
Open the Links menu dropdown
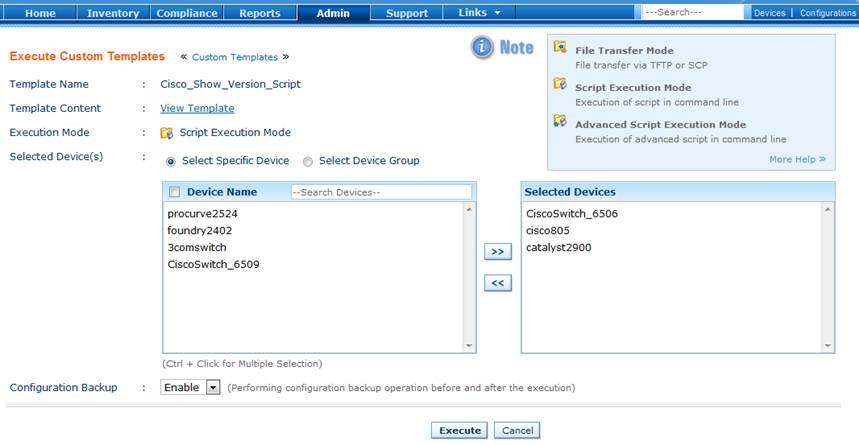[x=479, y=13]
